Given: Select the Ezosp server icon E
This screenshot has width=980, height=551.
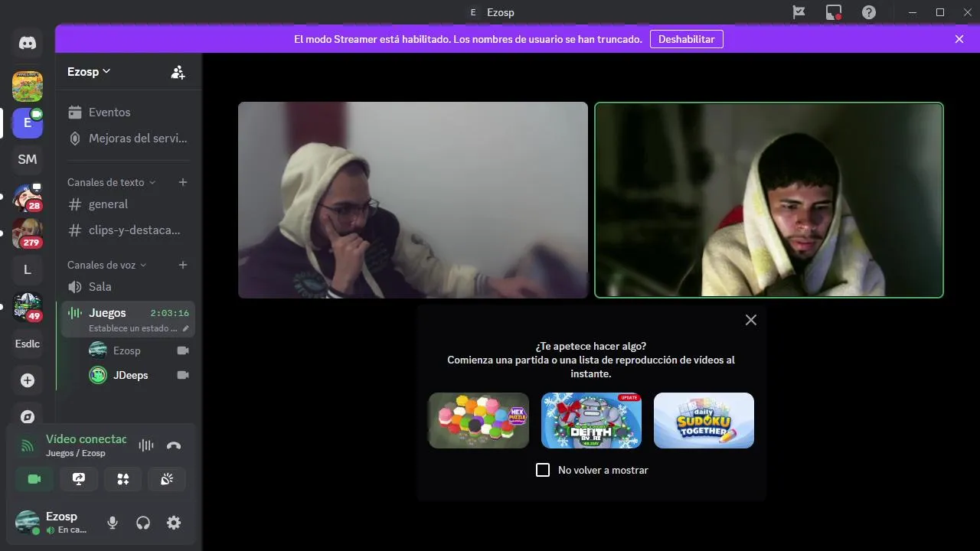Looking at the screenshot, I should coord(28,123).
